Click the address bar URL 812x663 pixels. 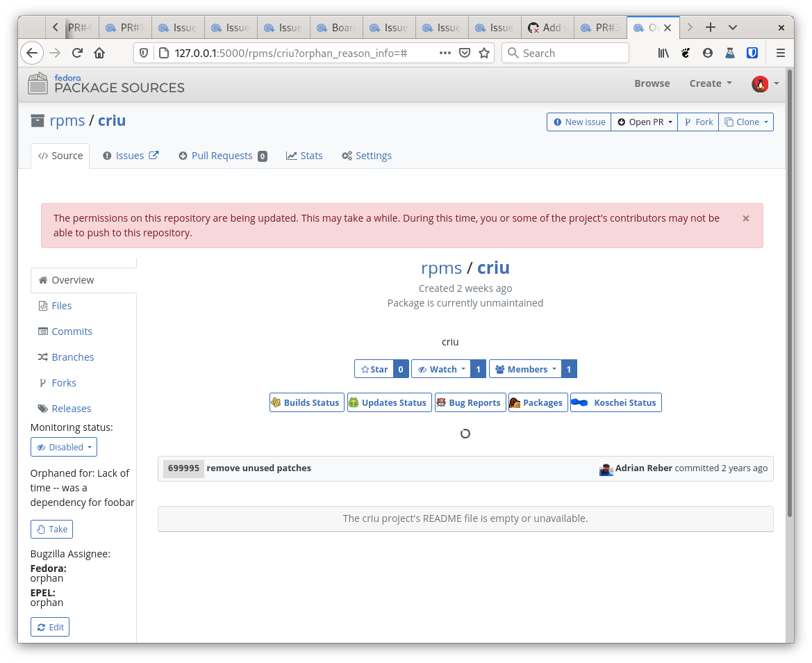pyautogui.click(x=290, y=53)
